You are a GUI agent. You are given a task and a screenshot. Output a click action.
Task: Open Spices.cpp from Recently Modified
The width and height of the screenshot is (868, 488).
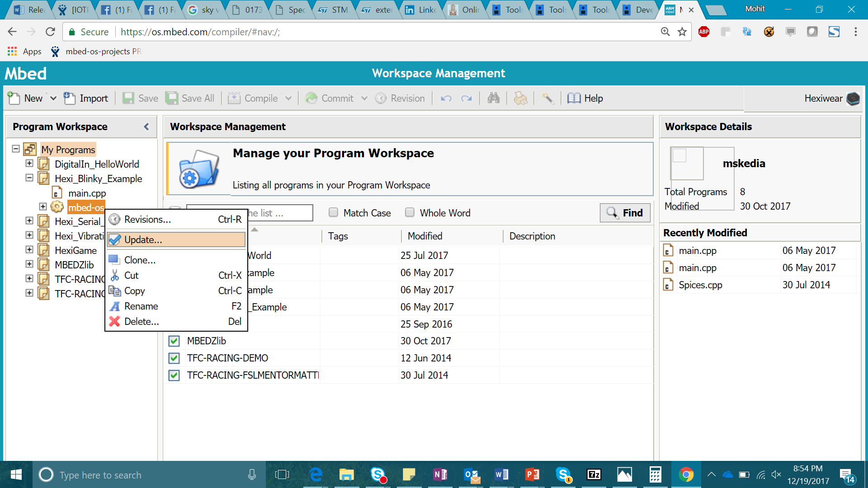pos(700,285)
